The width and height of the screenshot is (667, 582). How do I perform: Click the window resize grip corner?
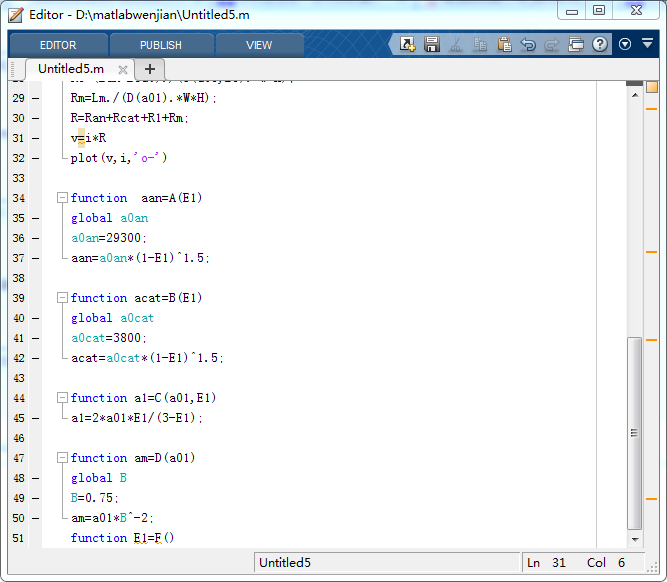click(x=652, y=568)
